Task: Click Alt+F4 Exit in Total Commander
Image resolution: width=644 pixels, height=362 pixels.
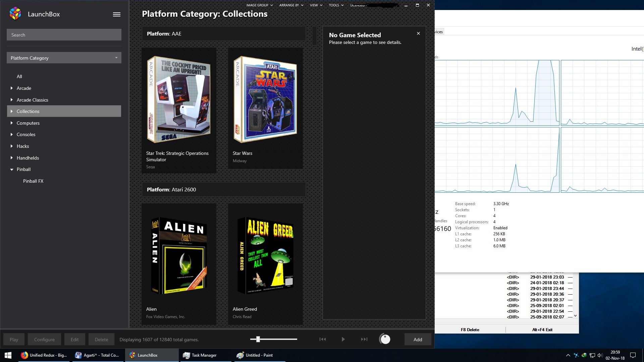Action: pyautogui.click(x=542, y=329)
